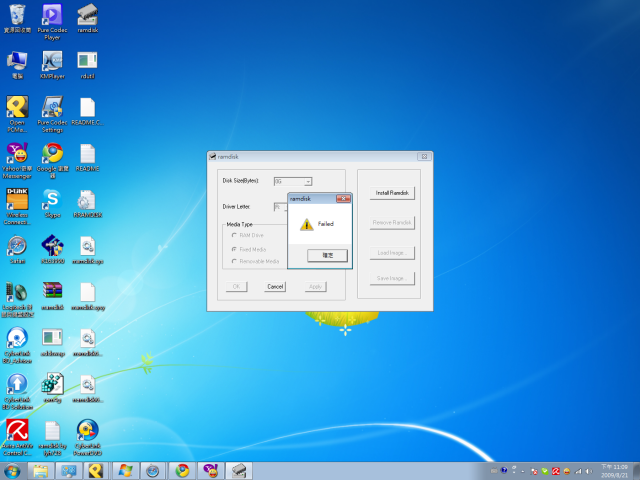Click the ramdisk taskbar button

coord(239,471)
